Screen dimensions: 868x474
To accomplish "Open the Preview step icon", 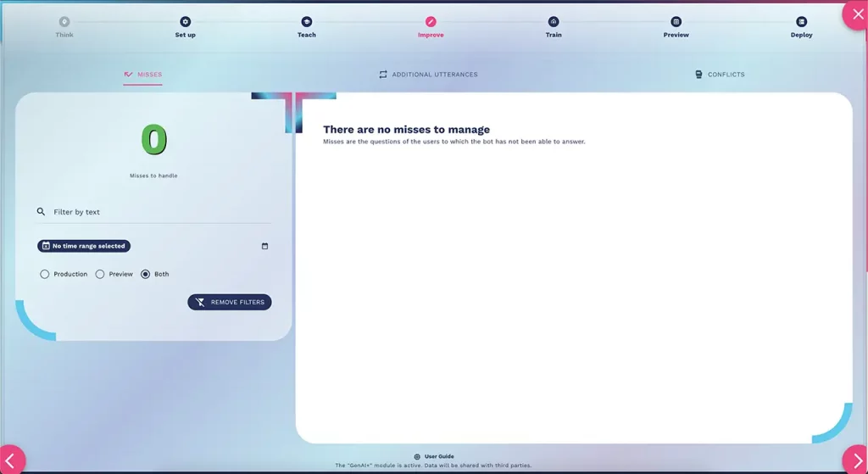I will click(x=676, y=21).
